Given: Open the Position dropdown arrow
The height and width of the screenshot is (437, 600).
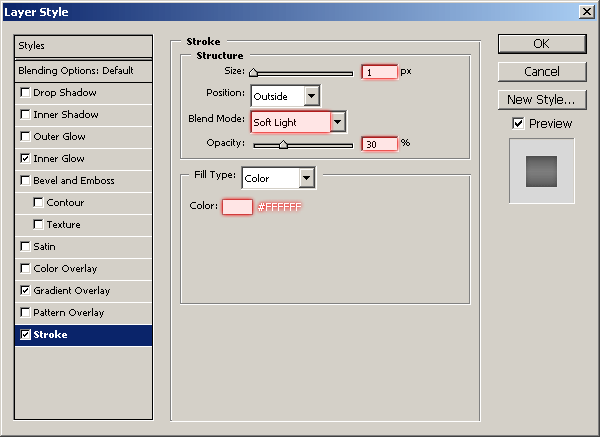Looking at the screenshot, I should (312, 96).
